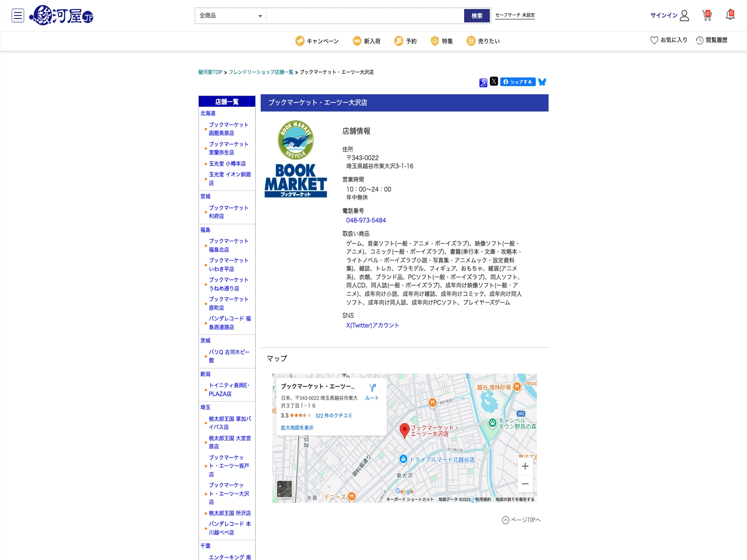This screenshot has height=560, width=747.
Task: Open ブックマーケット福島北店 in store list
Action: [228, 245]
